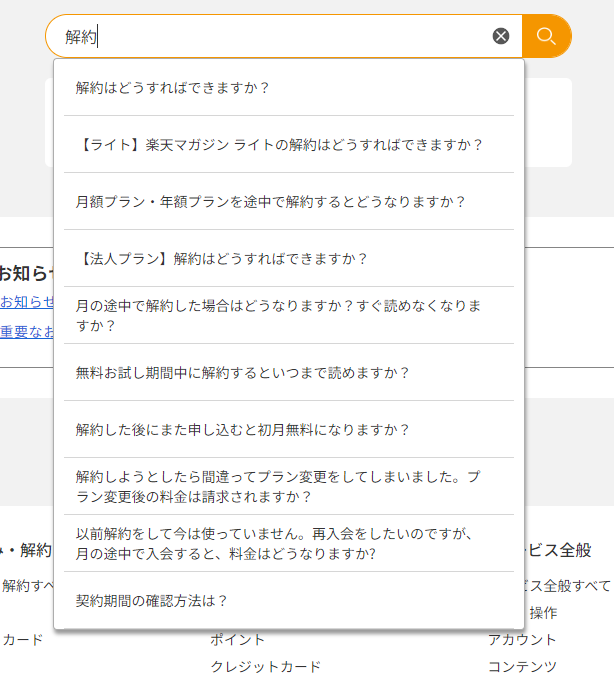Select 契約期間の確認方法は？ suggestion
This screenshot has height=681, width=615.
tap(152, 600)
